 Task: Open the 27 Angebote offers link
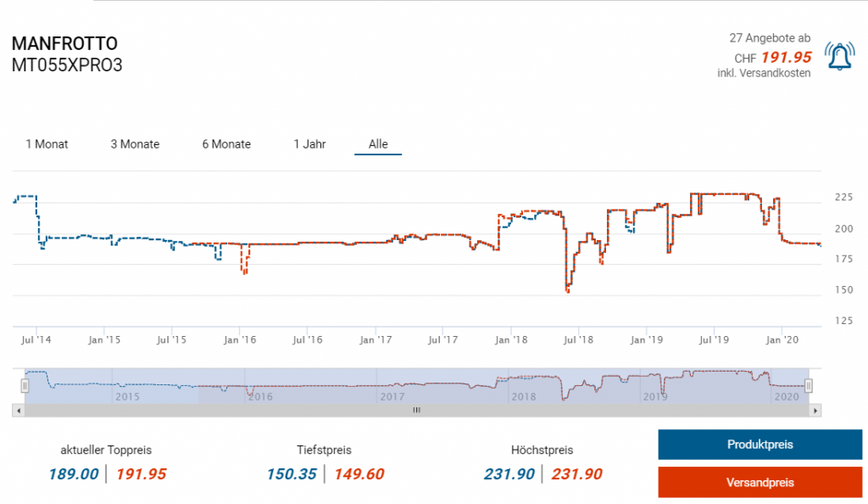pyautogui.click(x=770, y=38)
